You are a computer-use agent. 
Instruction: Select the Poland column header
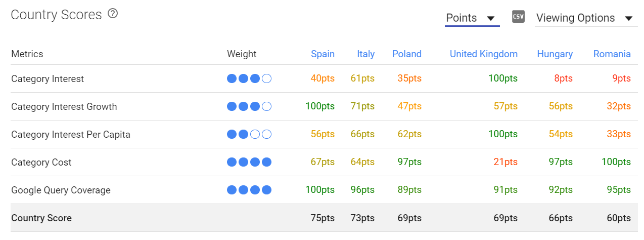pos(406,54)
